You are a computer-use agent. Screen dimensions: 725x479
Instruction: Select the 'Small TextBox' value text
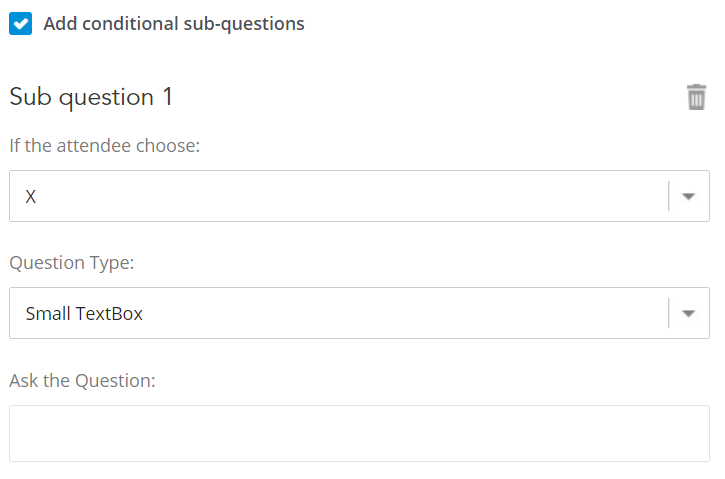pyautogui.click(x=84, y=314)
